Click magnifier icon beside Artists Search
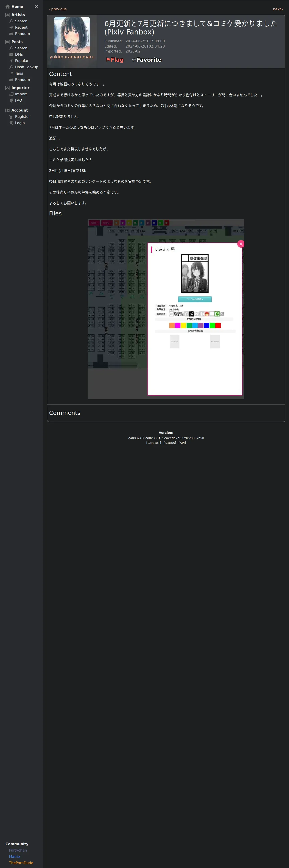Screen dimensions: 289x868 [x=11, y=21]
